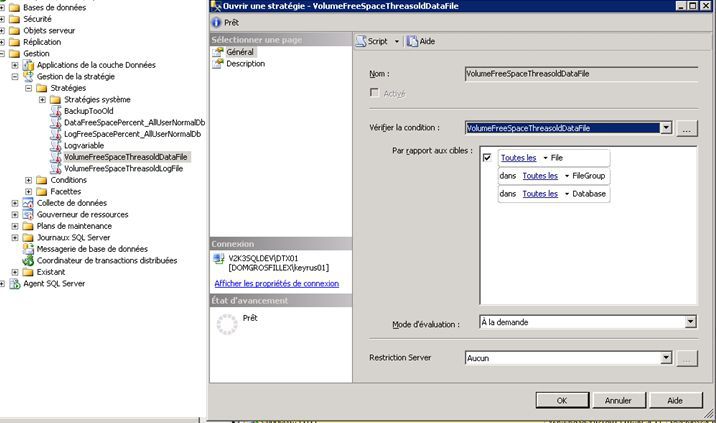Image resolution: width=716 pixels, height=423 pixels.
Task: Expand the Existant node
Action: tap(15, 272)
